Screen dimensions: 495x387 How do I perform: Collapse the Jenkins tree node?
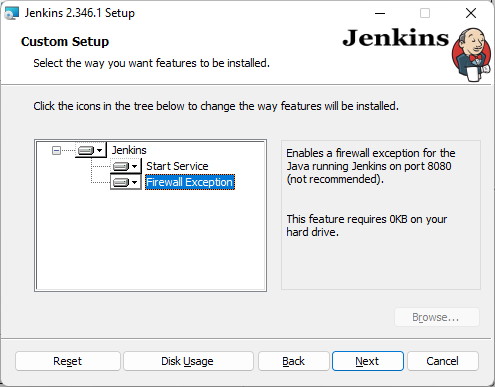(56, 150)
